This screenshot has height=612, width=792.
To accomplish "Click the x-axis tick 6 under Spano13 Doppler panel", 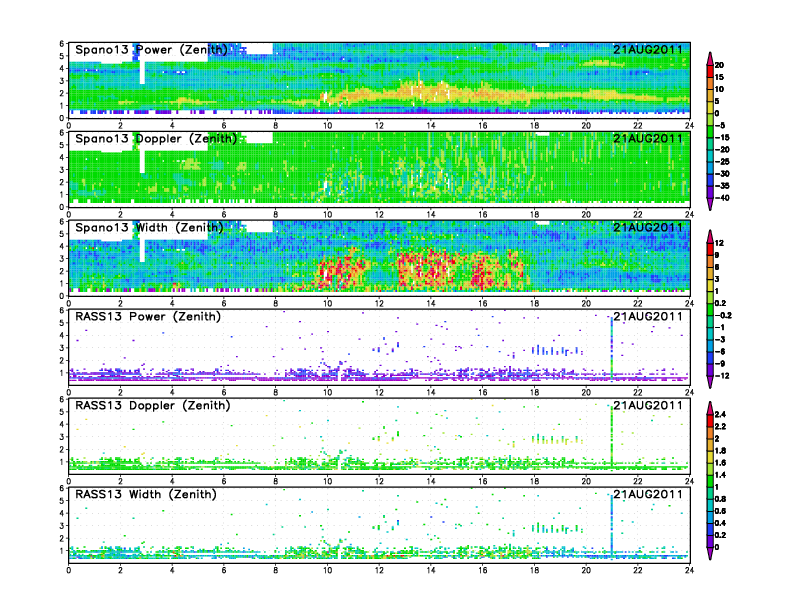I will click(x=224, y=215).
